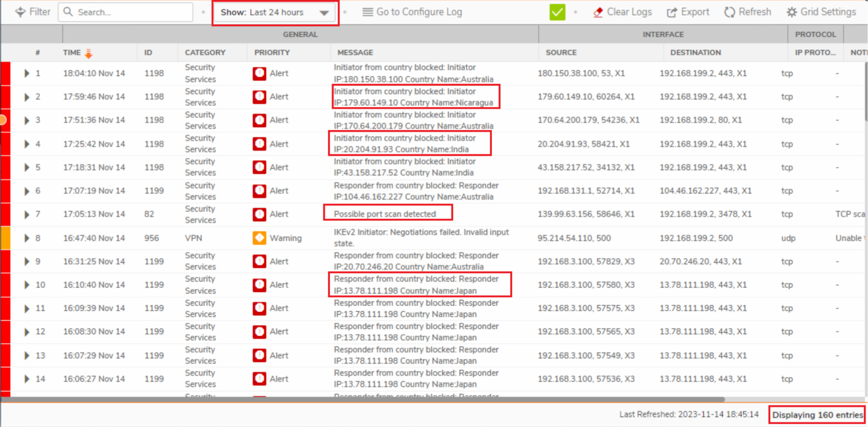Expand log entry row 7
Screen dimensions: 868x427
click(x=27, y=215)
